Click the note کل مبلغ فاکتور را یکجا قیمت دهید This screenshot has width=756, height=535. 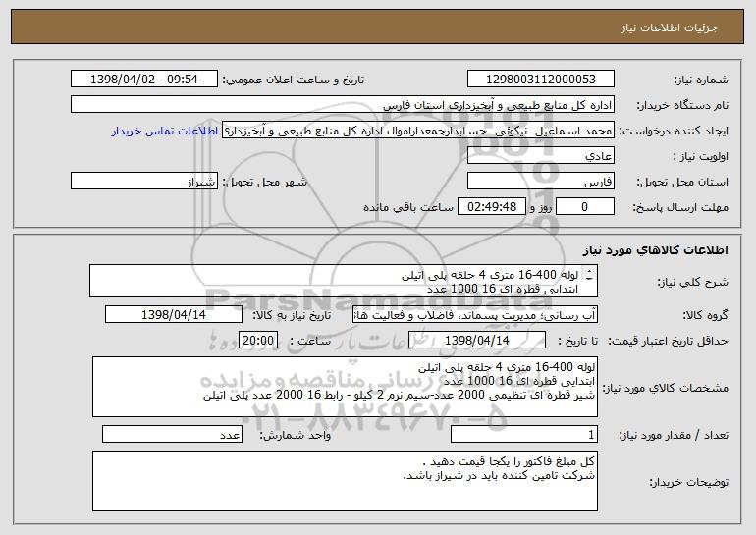[x=509, y=461]
